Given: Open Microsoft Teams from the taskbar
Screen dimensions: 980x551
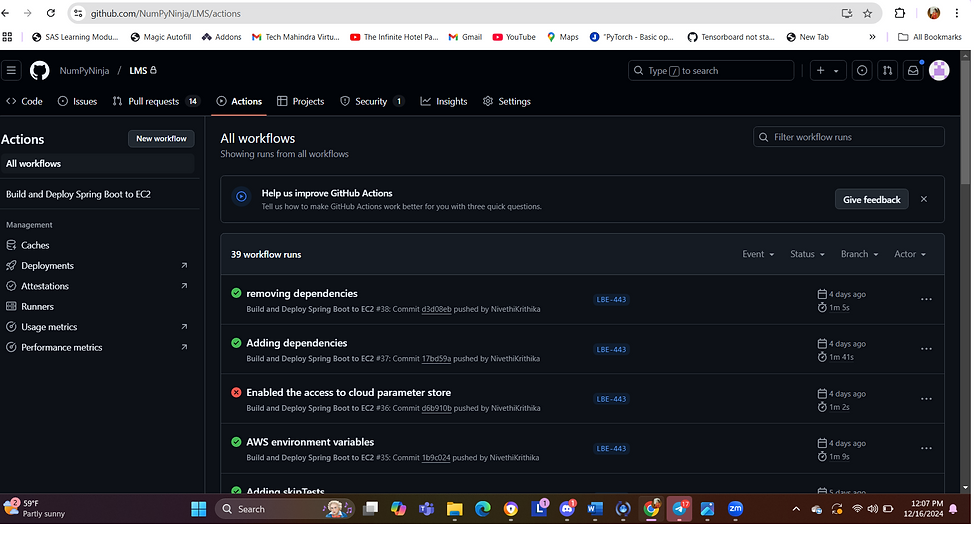Looking at the screenshot, I should click(426, 509).
